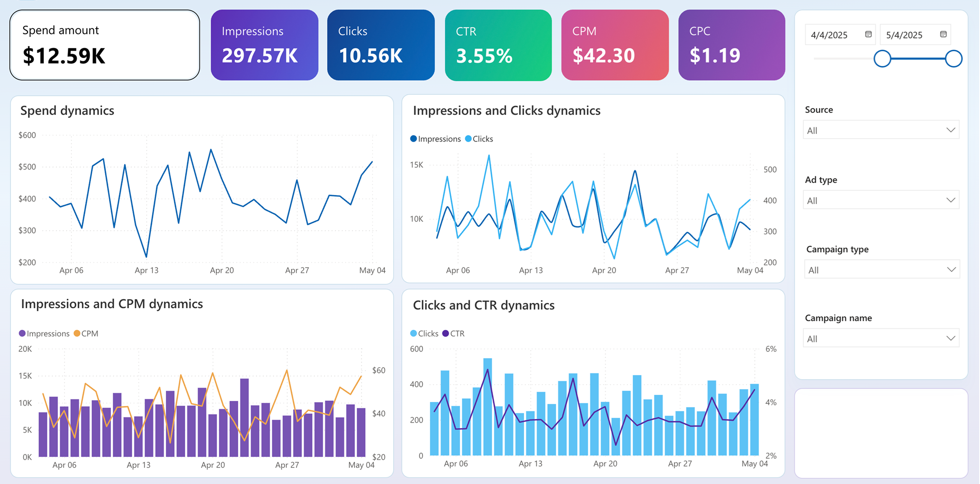
Task: Click Impressions legend marker in Impressions and Clicks chart
Action: [413, 139]
